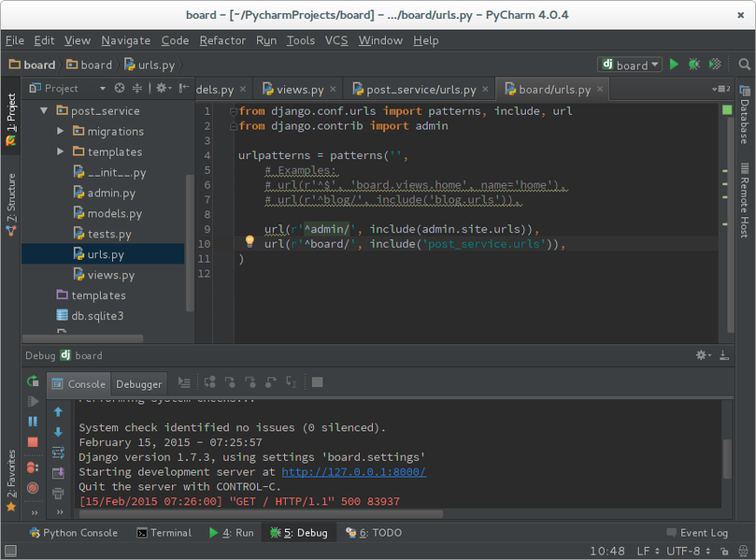Viewport: 756px width, 560px height.
Task: Open the 6: TODO tool window
Action: point(374,533)
